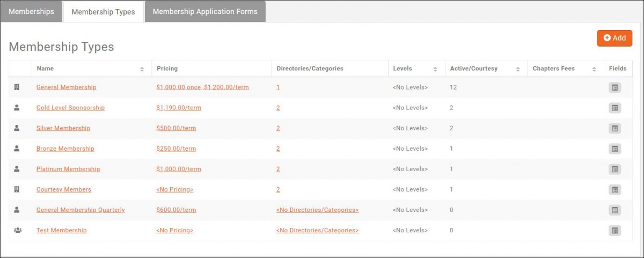This screenshot has width=644, height=258.
Task: Open the Platinum Membership link
Action: click(68, 168)
